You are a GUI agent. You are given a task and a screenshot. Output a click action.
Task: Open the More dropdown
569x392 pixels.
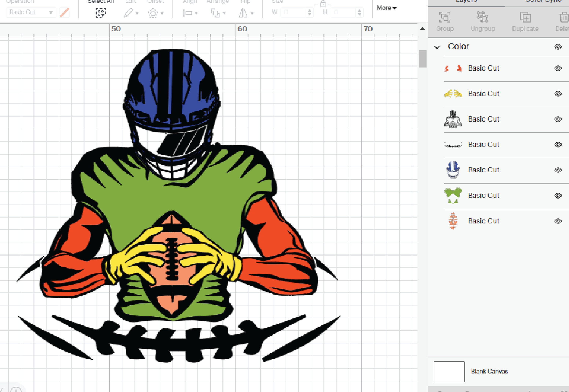click(386, 8)
